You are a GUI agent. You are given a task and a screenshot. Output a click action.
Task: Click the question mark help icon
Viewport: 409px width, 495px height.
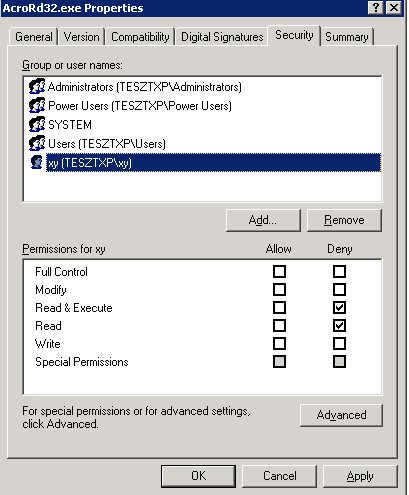[376, 8]
